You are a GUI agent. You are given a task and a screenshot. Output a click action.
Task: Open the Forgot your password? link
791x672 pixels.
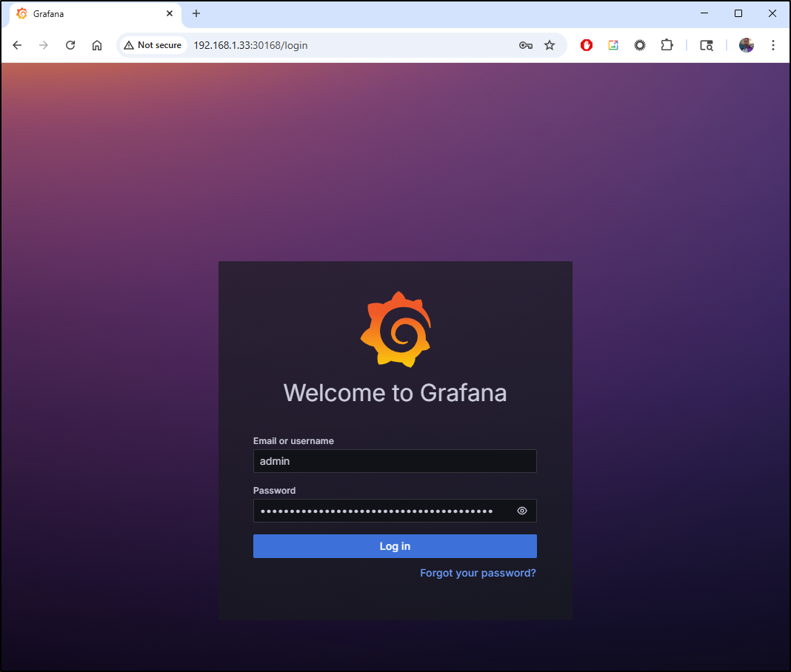(478, 573)
